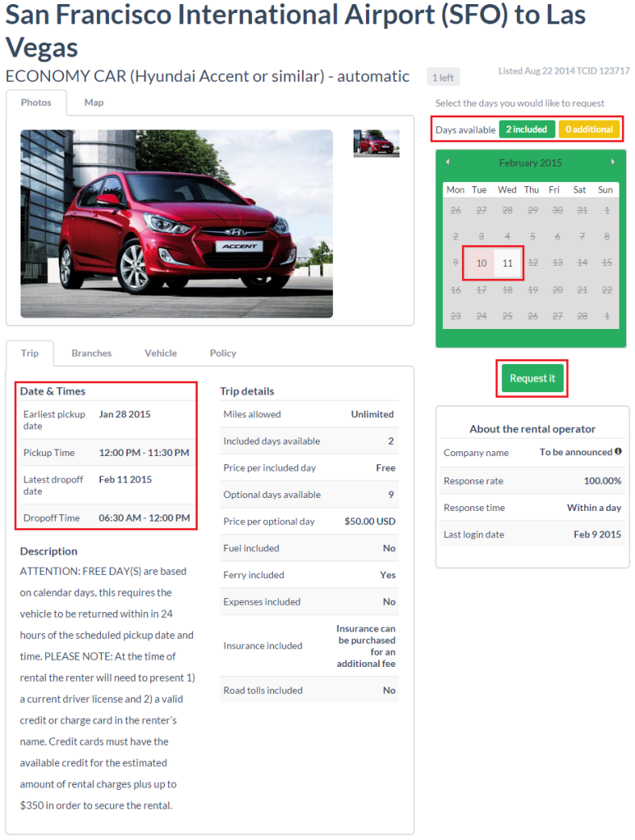The height and width of the screenshot is (840, 635).
Task: Click the Road tolls included label
Action: click(x=263, y=691)
